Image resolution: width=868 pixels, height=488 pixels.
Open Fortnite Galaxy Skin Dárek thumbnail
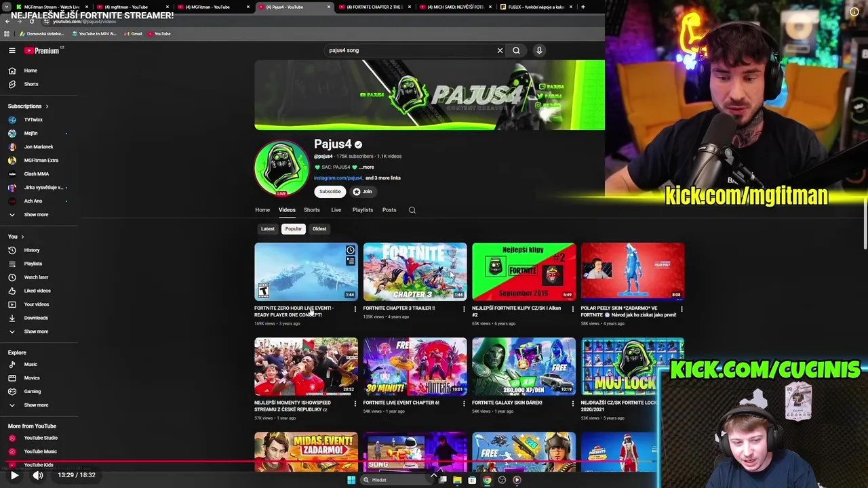[524, 366]
